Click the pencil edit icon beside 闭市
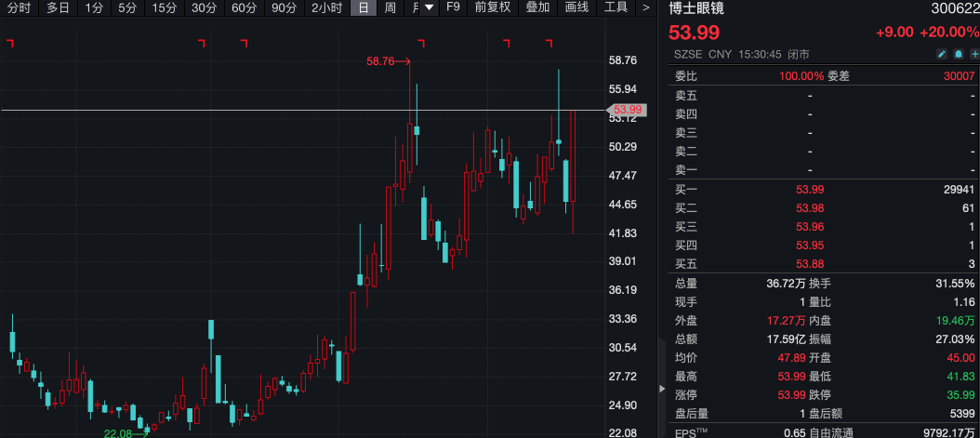 (x=941, y=55)
